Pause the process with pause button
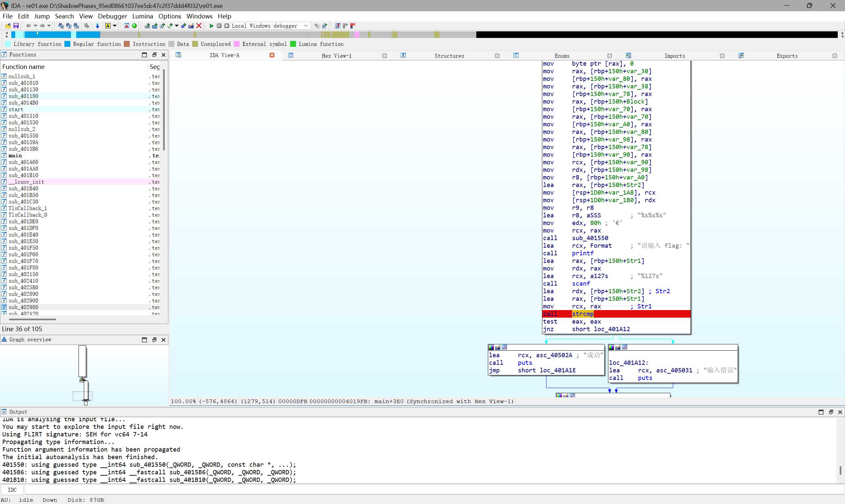This screenshot has width=845, height=504. 219,26
